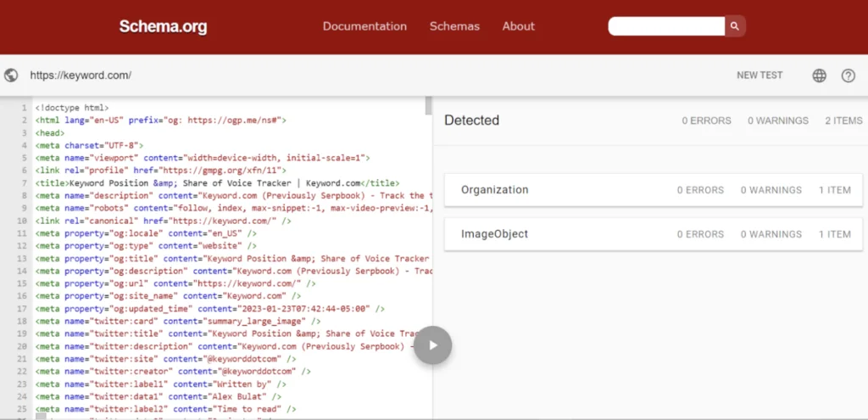Click the og:updated_time meta line

(210, 309)
